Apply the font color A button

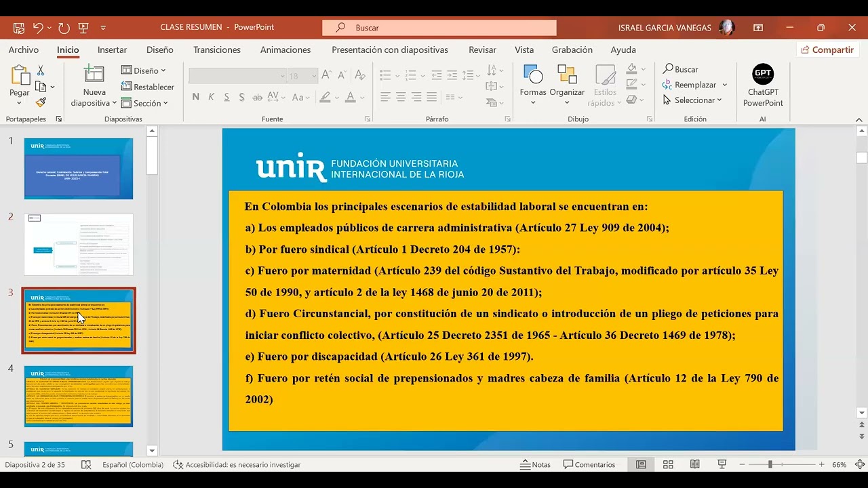[x=351, y=97]
